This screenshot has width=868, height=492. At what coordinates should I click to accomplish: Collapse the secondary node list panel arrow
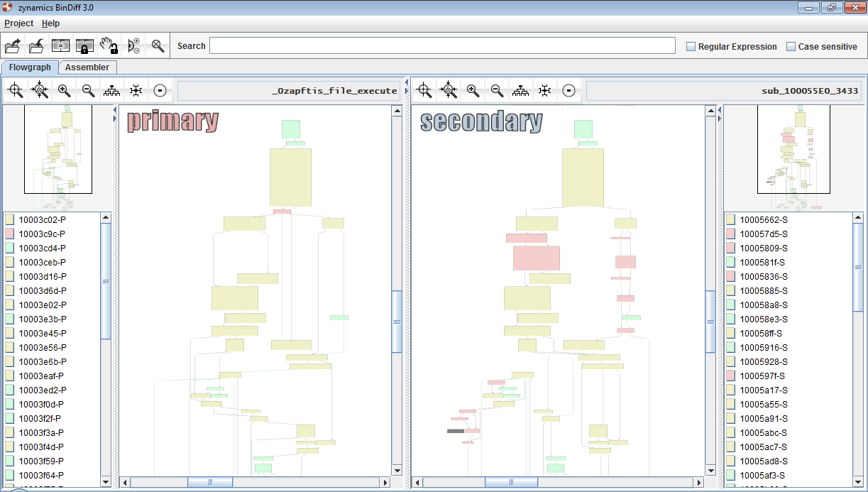point(719,111)
